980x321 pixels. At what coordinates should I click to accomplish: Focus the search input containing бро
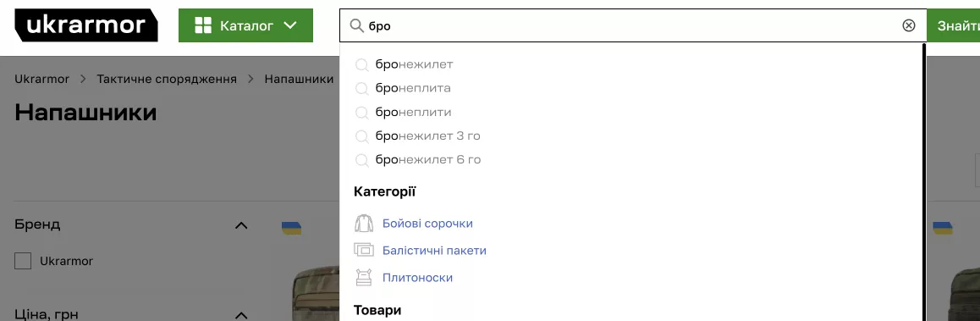tap(632, 25)
